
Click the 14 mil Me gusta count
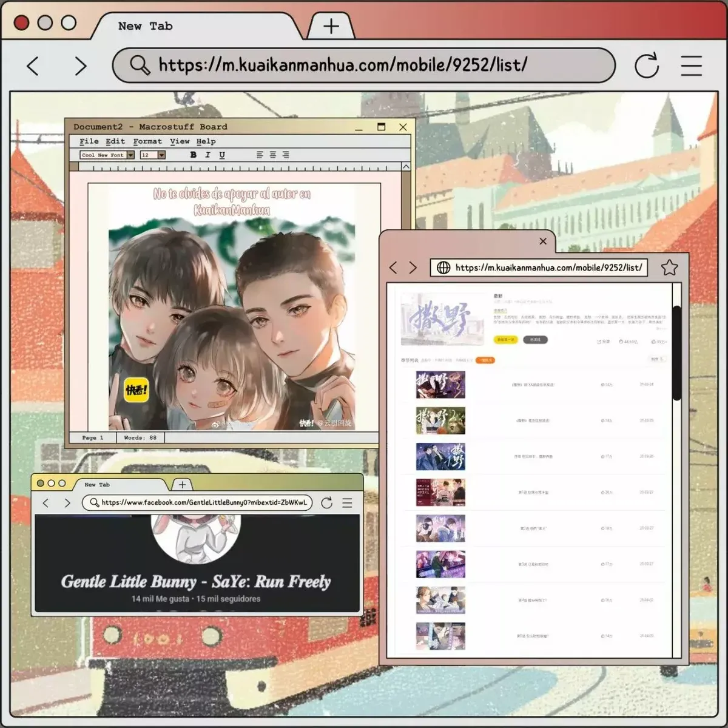(x=160, y=599)
